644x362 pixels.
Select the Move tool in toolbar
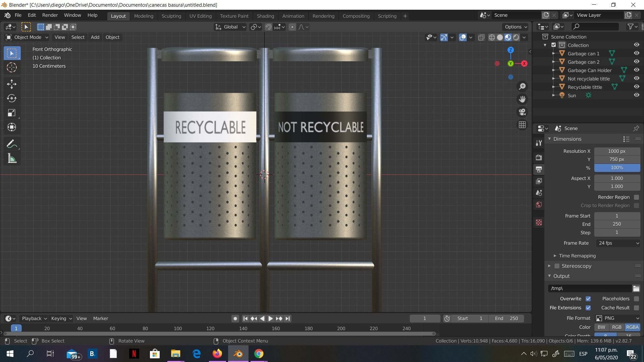pos(12,84)
